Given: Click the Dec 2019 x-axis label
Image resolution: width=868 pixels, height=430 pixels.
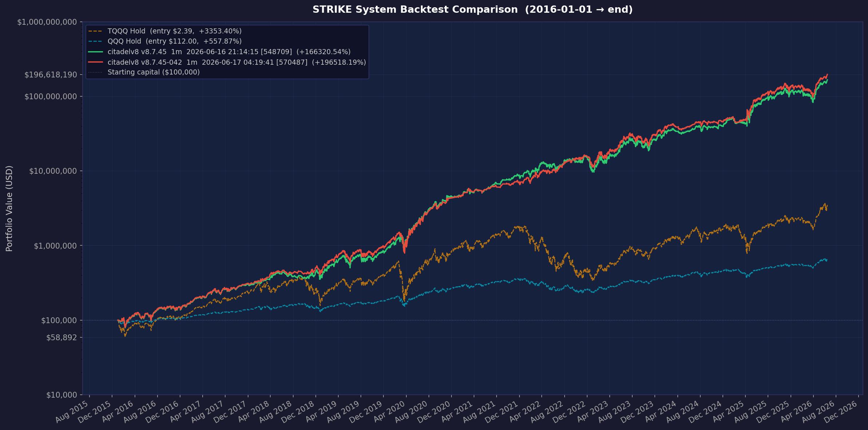Looking at the screenshot, I should pyautogui.click(x=366, y=411).
